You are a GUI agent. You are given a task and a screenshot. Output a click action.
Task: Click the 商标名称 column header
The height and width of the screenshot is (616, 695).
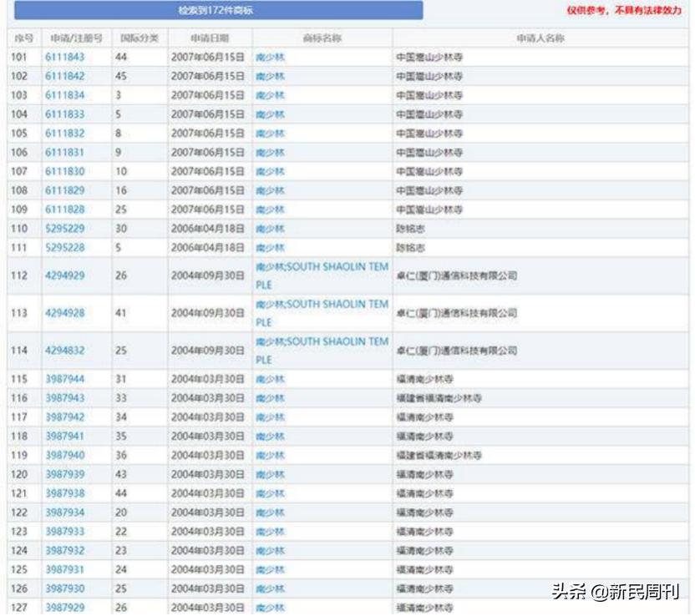point(322,38)
